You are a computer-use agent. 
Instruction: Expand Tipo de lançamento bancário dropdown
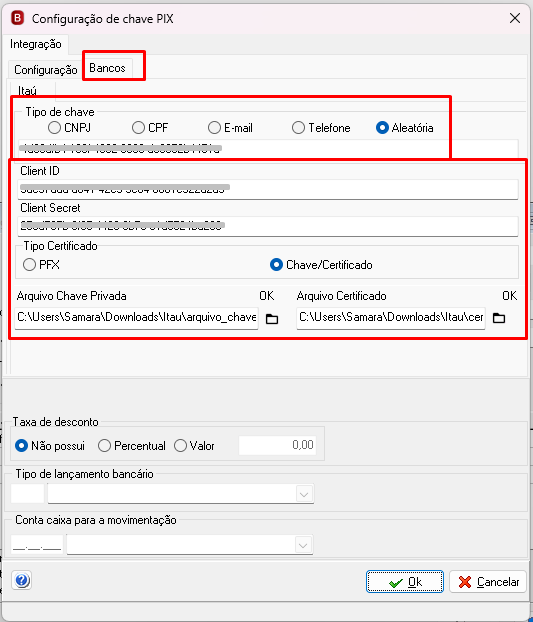tap(304, 494)
